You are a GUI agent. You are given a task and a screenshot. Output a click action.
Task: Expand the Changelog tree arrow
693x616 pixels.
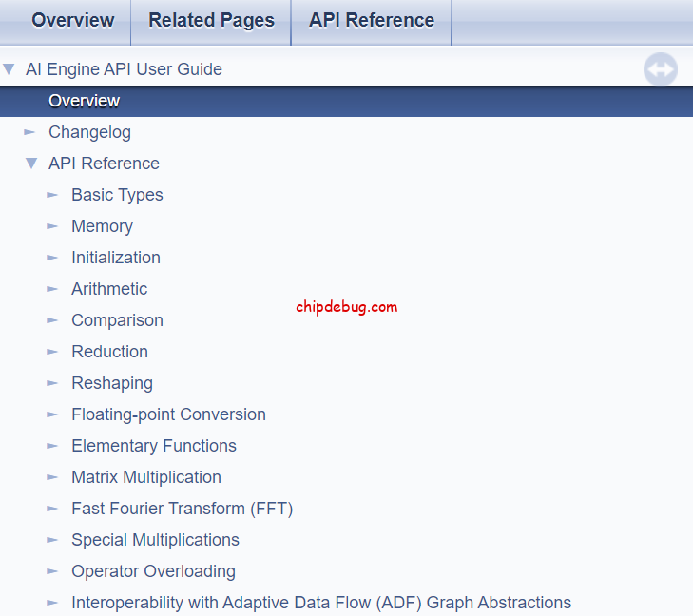[x=30, y=132]
